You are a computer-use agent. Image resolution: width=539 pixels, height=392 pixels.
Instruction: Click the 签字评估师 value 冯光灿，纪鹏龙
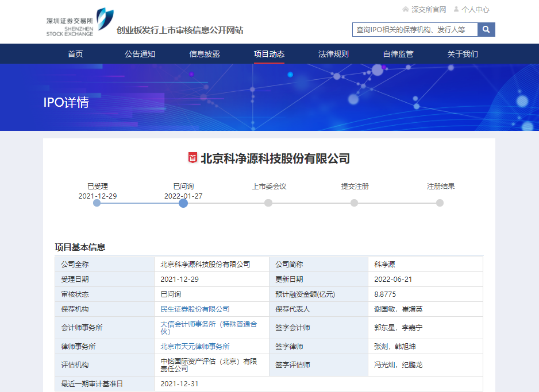click(x=398, y=365)
